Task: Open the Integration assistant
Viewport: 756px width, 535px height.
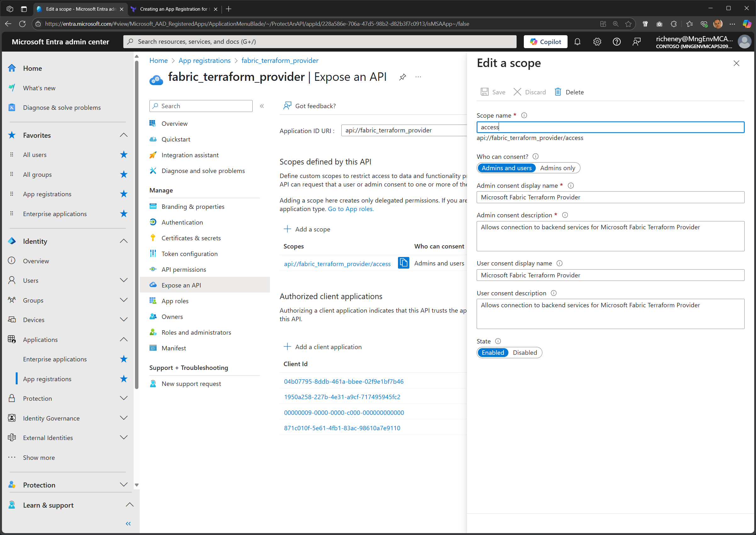Action: tap(190, 155)
